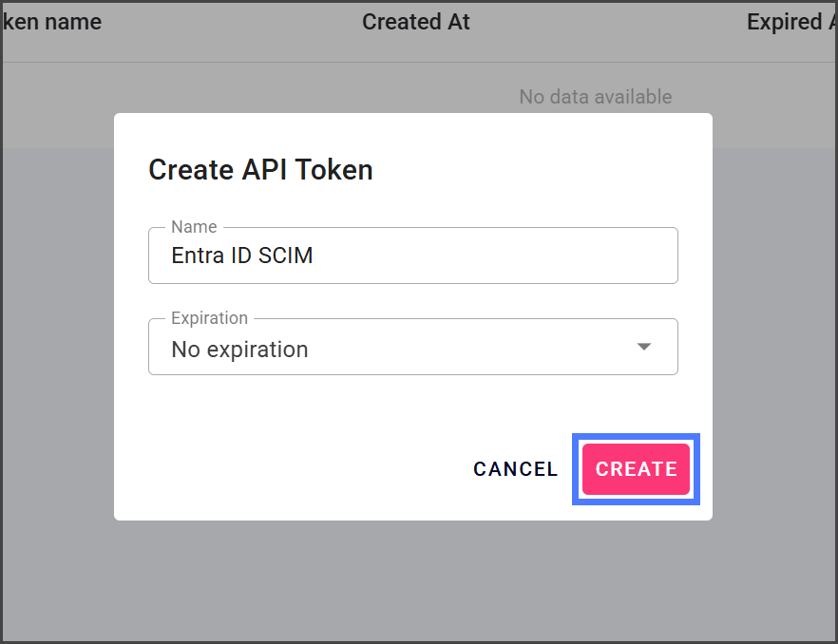Click the pink CREATE button
Image resolution: width=838 pixels, height=644 pixels.
pyautogui.click(x=636, y=469)
